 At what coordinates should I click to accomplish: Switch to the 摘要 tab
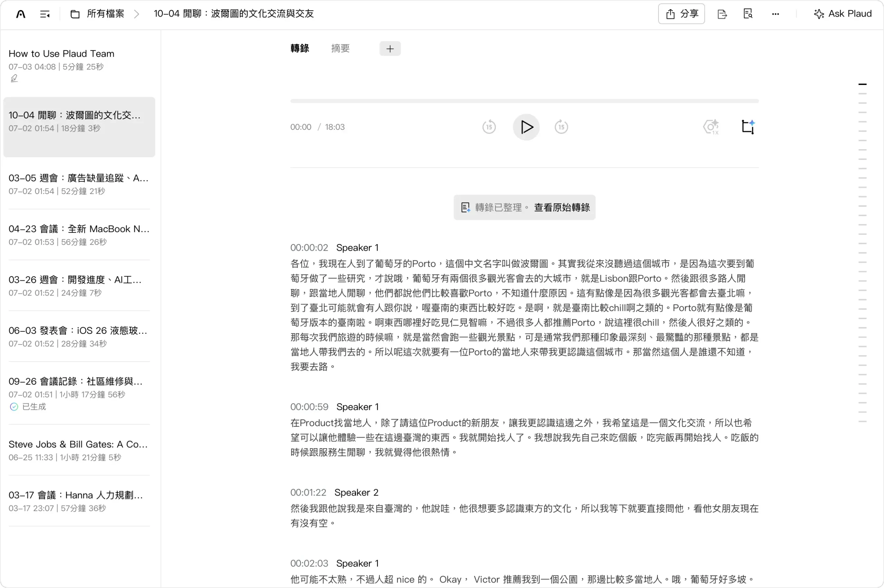(x=340, y=48)
